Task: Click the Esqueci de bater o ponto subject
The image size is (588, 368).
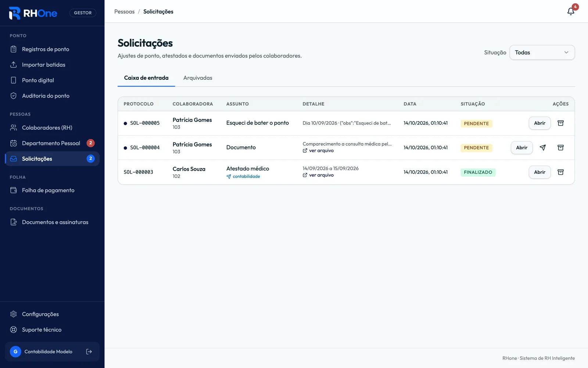Action: tap(258, 123)
